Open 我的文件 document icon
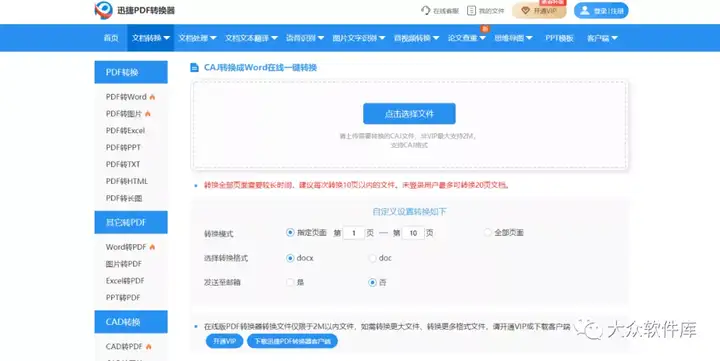Screen dimensions: 720x361 click(x=471, y=11)
